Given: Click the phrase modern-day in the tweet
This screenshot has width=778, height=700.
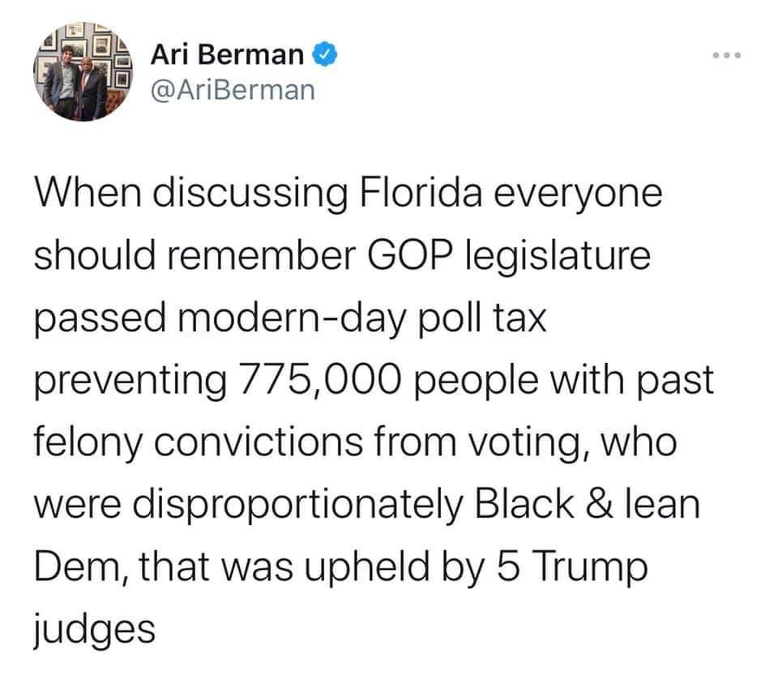Looking at the screenshot, I should point(291,319).
